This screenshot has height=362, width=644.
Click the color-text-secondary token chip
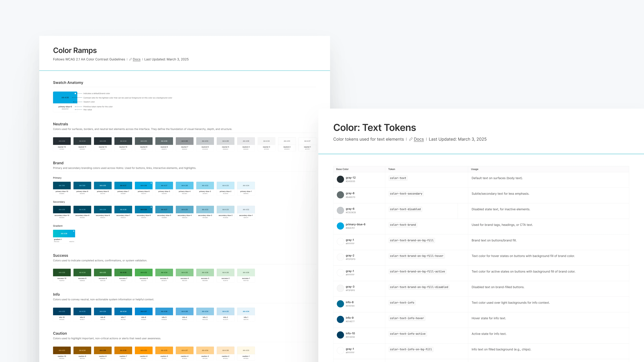click(406, 194)
